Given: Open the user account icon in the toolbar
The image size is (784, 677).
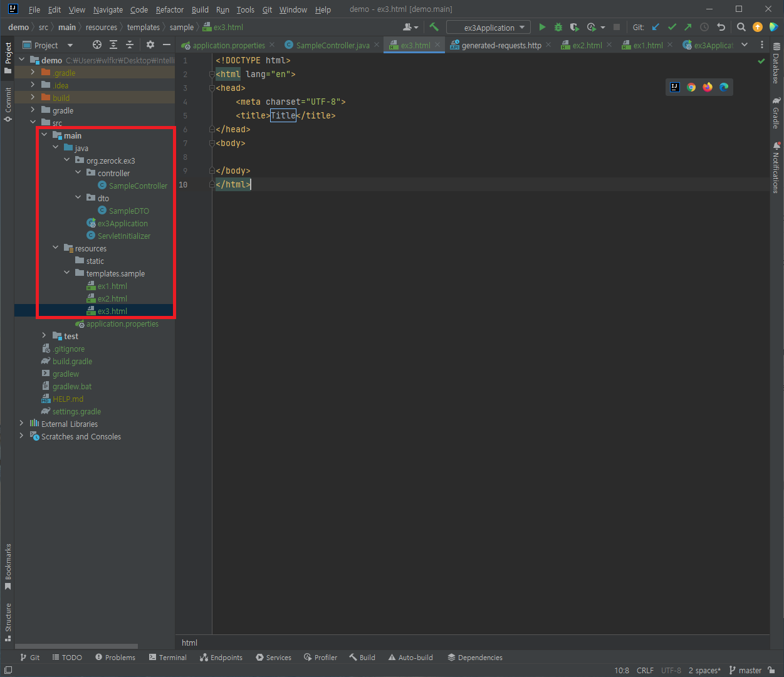Looking at the screenshot, I should [410, 27].
